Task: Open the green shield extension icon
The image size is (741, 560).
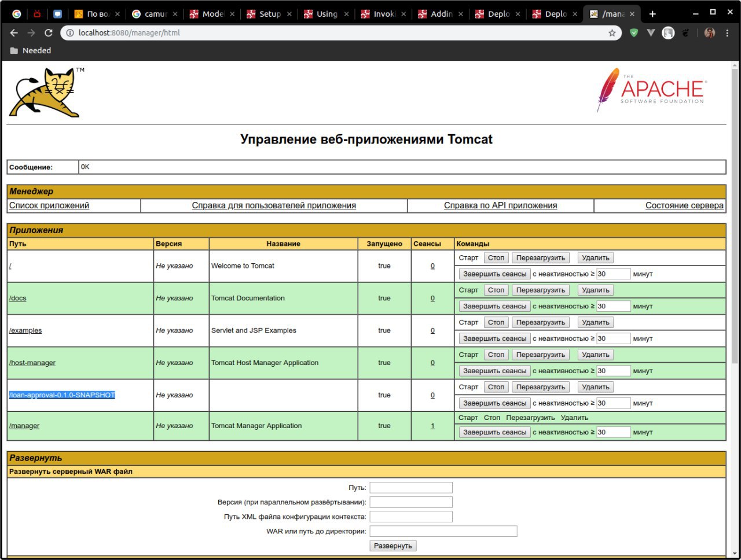Action: [634, 33]
